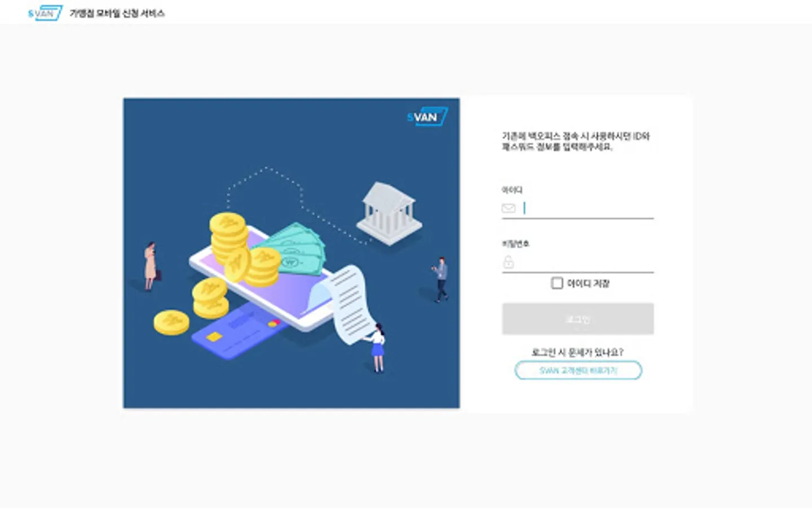Viewport: 812px width, 508px height.
Task: Open the SVAN 고객센터 바로가기 button
Action: [x=578, y=370]
